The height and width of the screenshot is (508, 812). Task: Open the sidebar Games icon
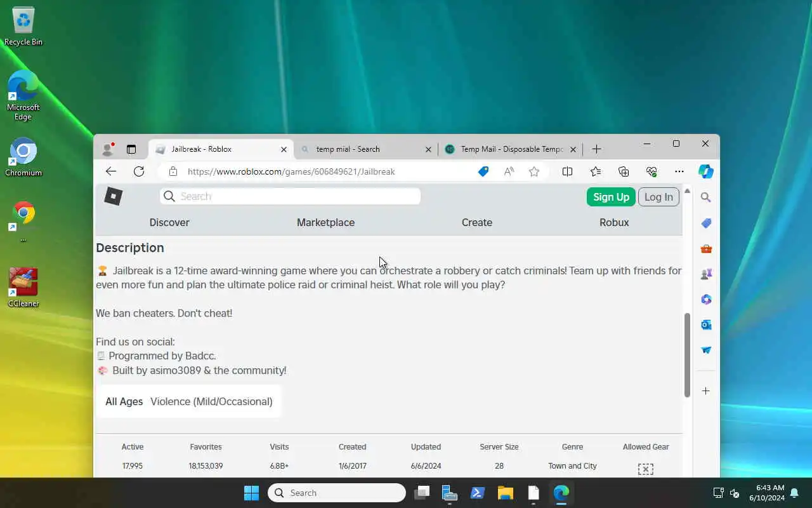pos(706,274)
